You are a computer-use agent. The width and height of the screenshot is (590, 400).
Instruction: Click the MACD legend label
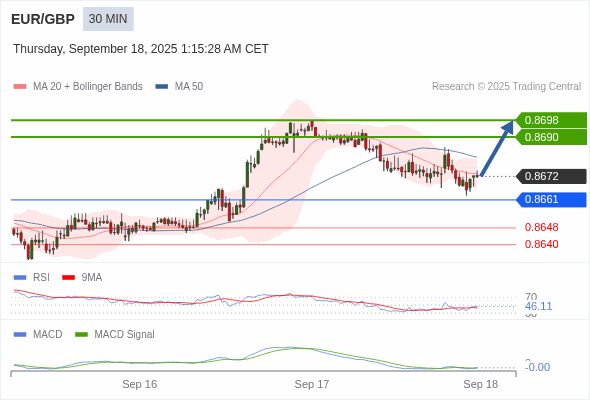coord(48,335)
